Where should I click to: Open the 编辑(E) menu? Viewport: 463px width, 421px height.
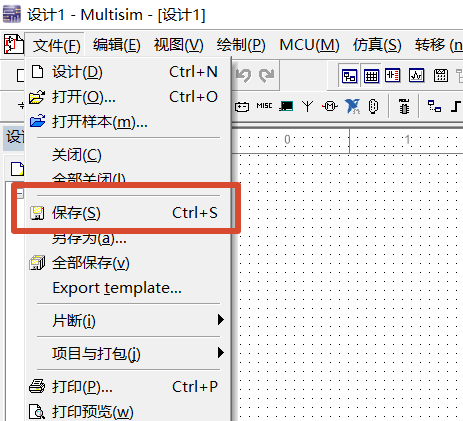click(116, 45)
